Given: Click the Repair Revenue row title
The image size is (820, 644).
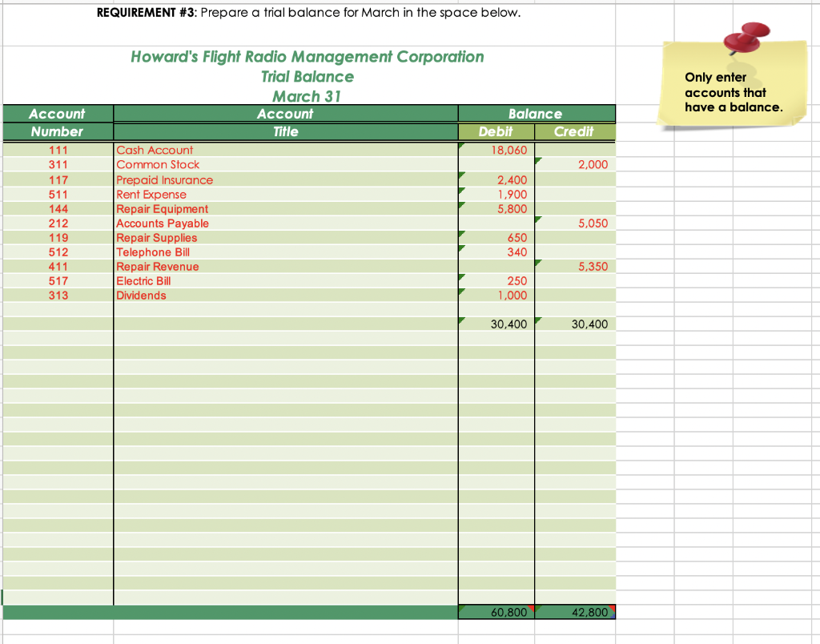Looking at the screenshot, I should [159, 267].
